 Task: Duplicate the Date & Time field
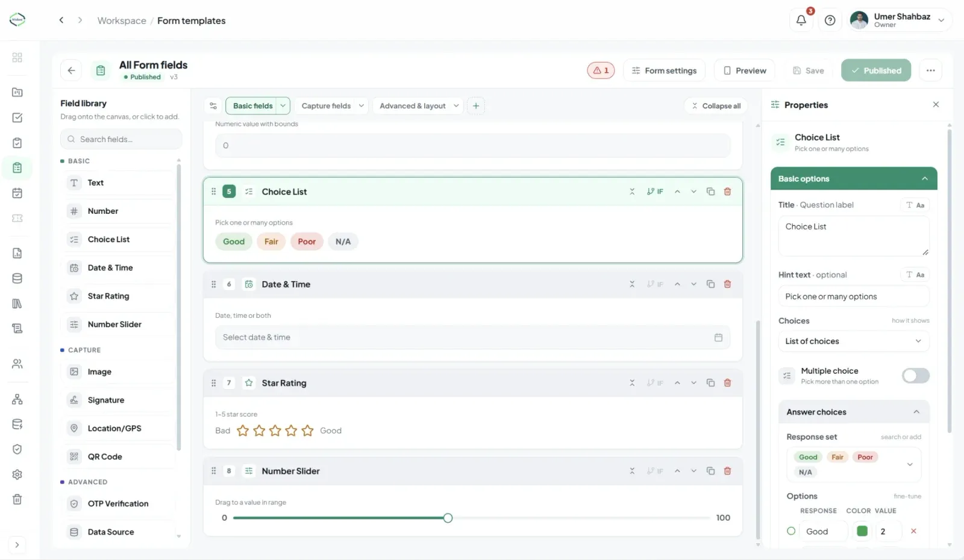tap(710, 284)
